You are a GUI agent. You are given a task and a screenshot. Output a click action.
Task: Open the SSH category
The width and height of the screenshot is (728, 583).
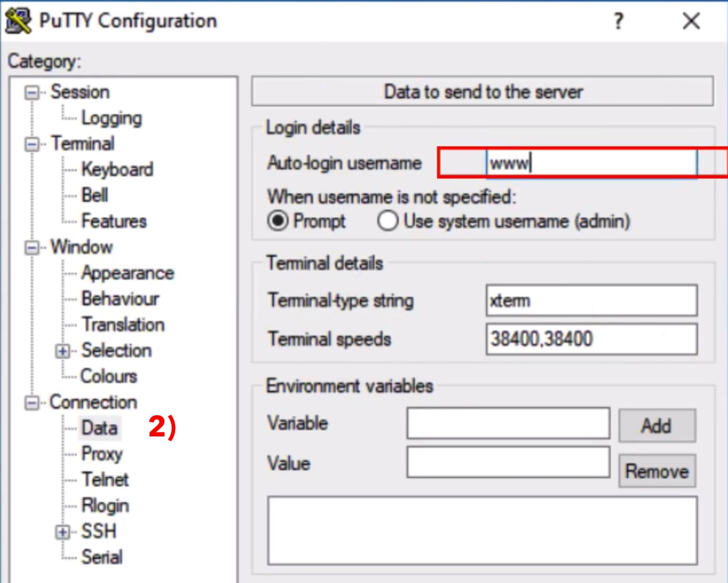[99, 531]
